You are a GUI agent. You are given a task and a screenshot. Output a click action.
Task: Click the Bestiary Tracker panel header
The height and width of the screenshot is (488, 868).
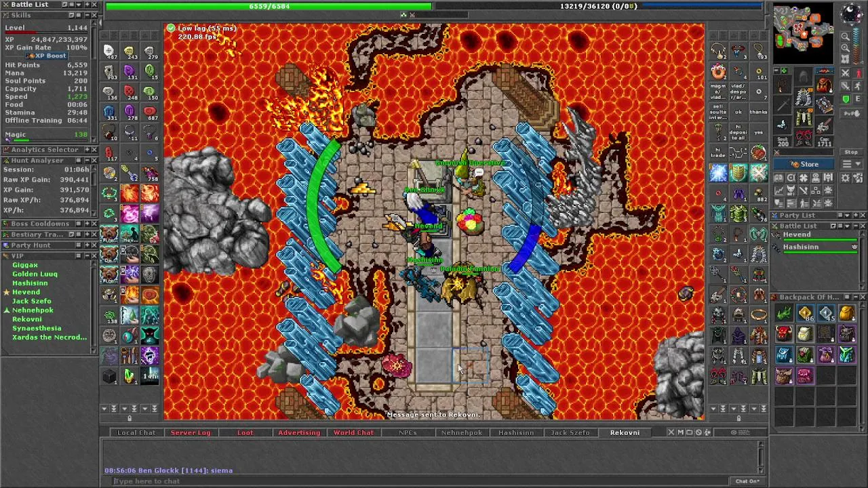[49, 235]
